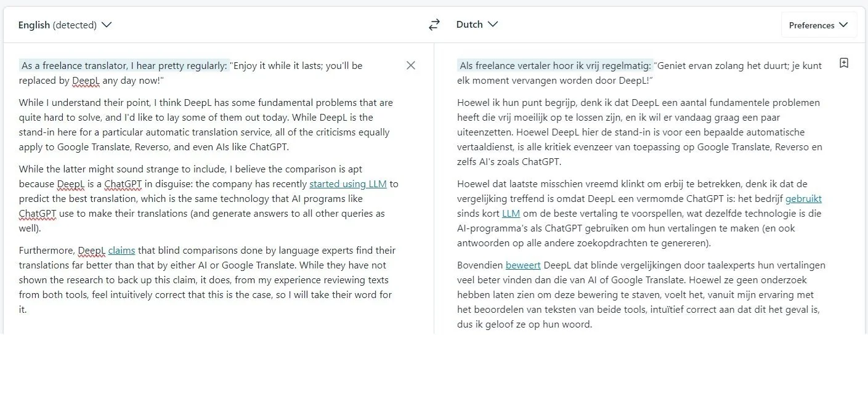Swap source and target languages
Image resolution: width=868 pixels, height=399 pixels.
click(x=434, y=25)
